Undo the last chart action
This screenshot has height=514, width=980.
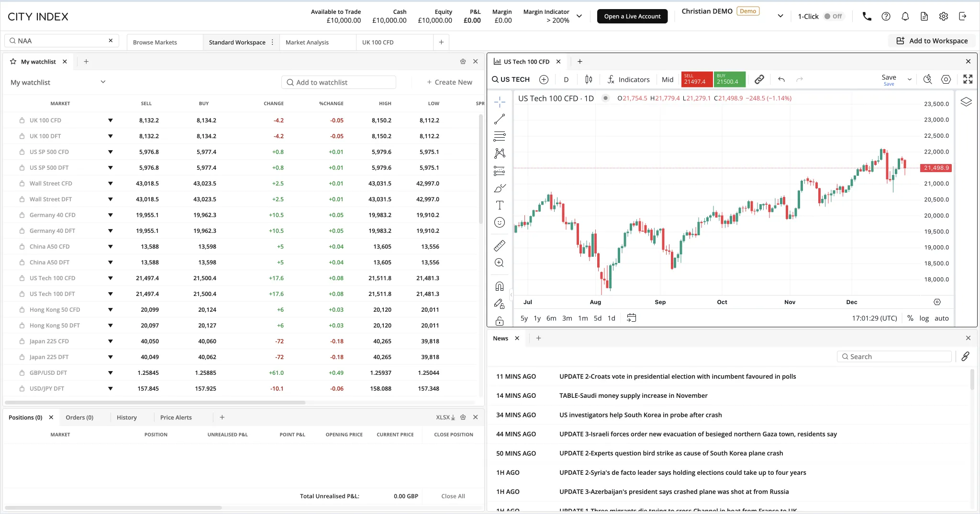click(x=781, y=79)
